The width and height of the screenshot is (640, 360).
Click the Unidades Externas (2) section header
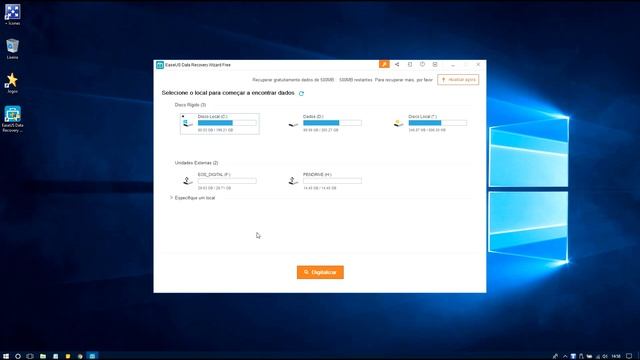tap(196, 163)
